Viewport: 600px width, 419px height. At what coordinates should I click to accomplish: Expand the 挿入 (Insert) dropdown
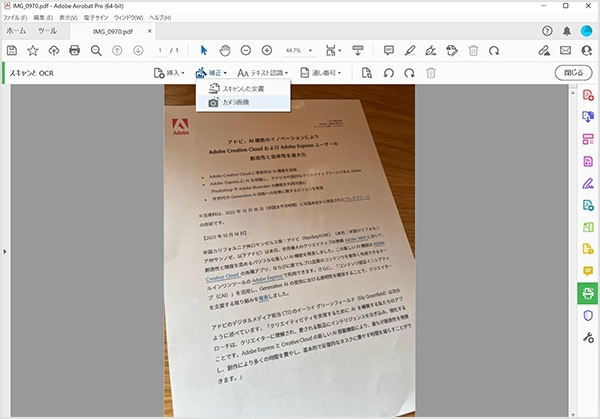coord(169,73)
